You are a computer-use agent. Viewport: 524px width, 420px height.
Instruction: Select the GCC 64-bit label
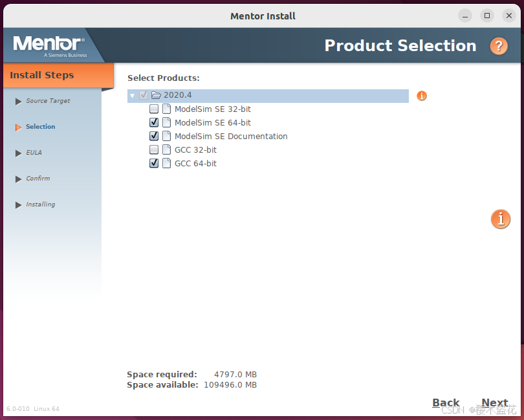pyautogui.click(x=195, y=164)
